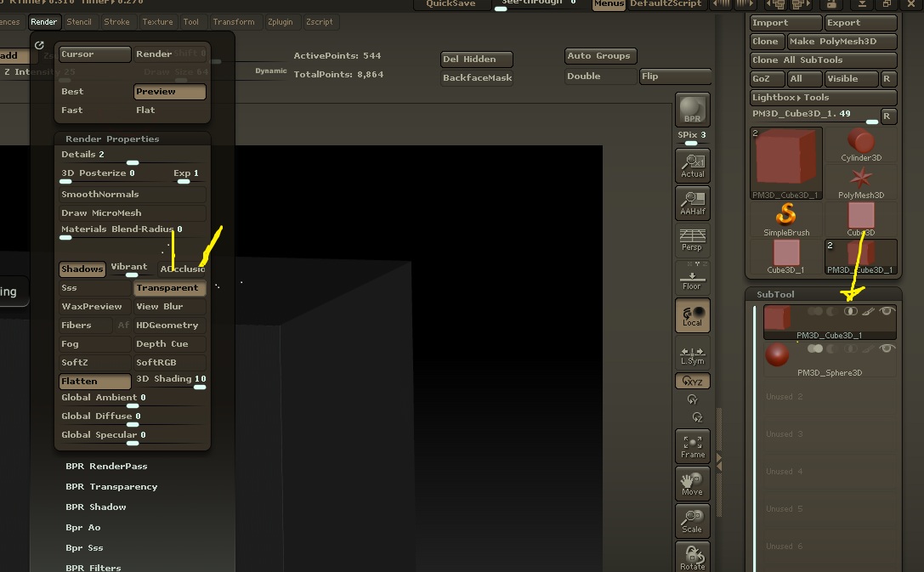Expand BPR Shadow section
Image resolution: width=924 pixels, height=572 pixels.
(x=95, y=507)
